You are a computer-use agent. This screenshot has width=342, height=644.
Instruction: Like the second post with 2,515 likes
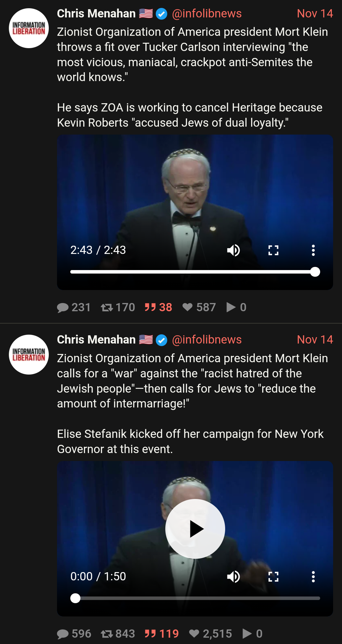(x=210, y=634)
